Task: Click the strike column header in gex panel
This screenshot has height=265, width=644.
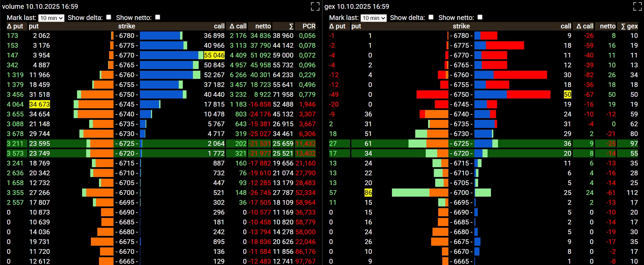Action: pos(461,26)
